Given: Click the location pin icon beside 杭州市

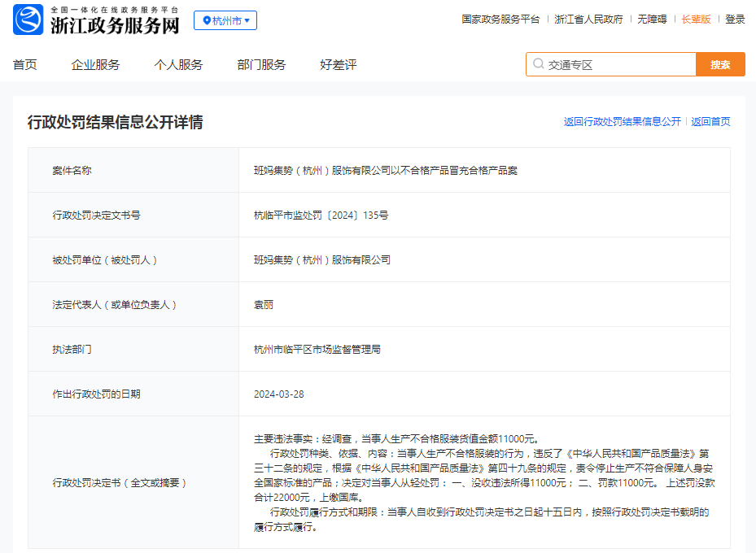Looking at the screenshot, I should pyautogui.click(x=207, y=20).
